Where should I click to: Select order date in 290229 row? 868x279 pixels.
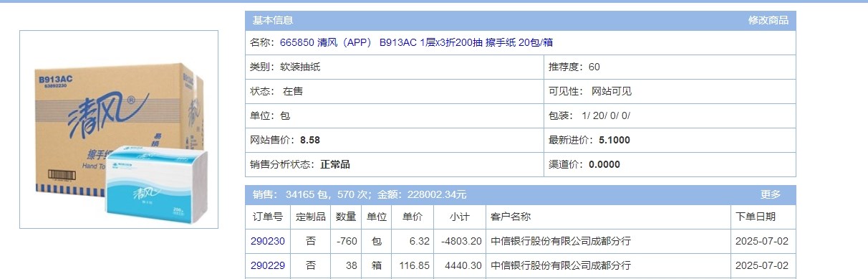pos(762,265)
